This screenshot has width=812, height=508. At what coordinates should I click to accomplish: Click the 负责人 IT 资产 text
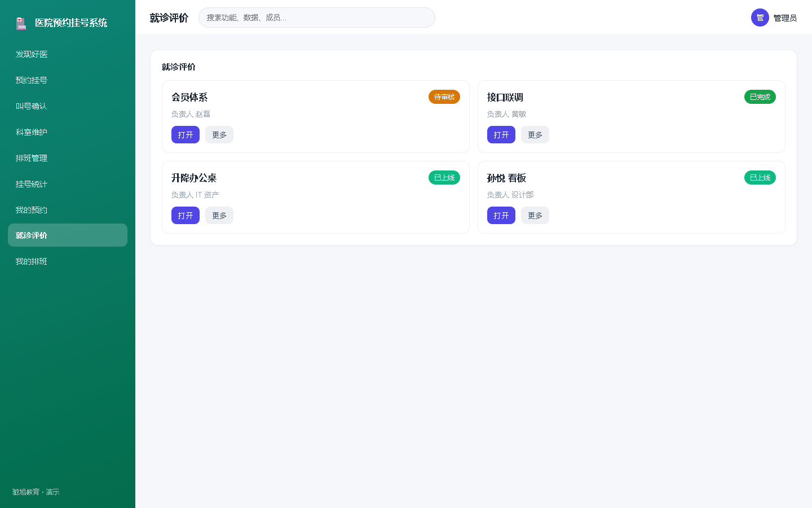(195, 195)
